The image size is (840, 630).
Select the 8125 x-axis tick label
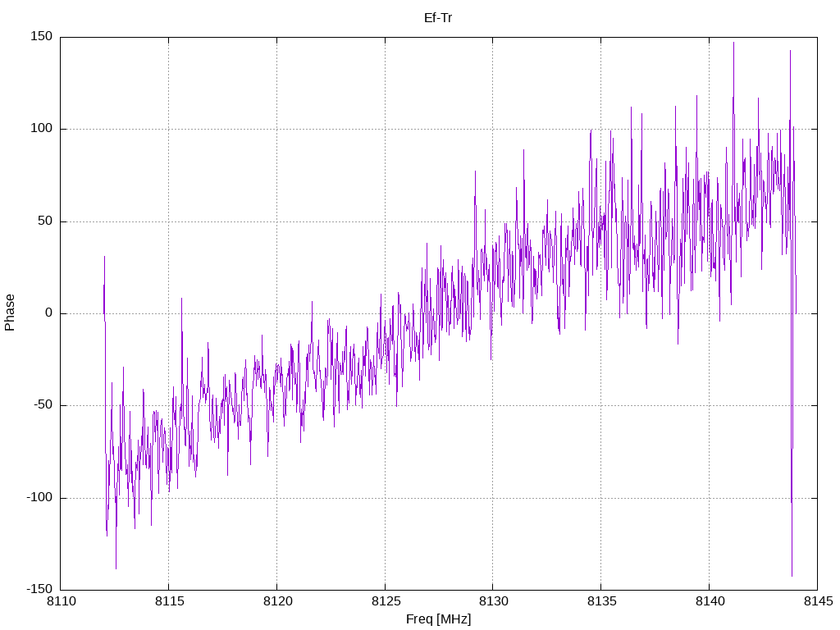pos(386,601)
